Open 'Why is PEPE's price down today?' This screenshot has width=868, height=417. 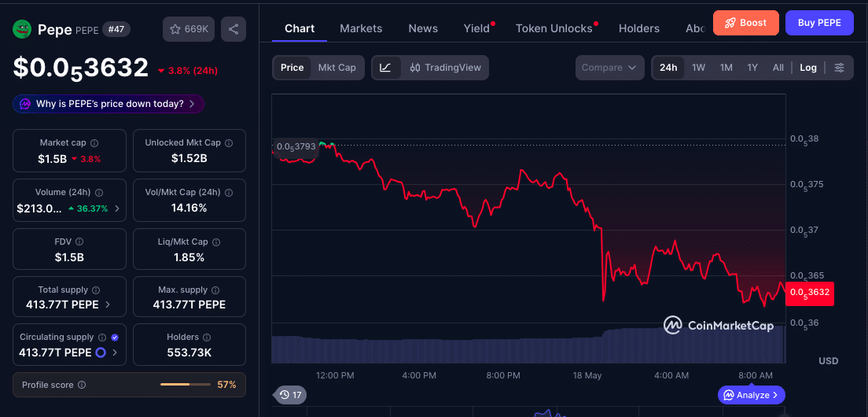pyautogui.click(x=108, y=104)
